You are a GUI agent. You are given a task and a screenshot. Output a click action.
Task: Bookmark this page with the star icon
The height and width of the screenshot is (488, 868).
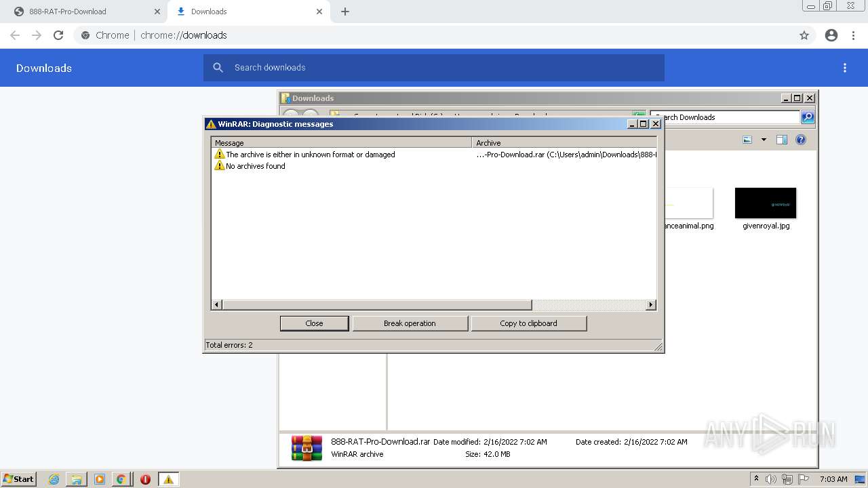(804, 35)
